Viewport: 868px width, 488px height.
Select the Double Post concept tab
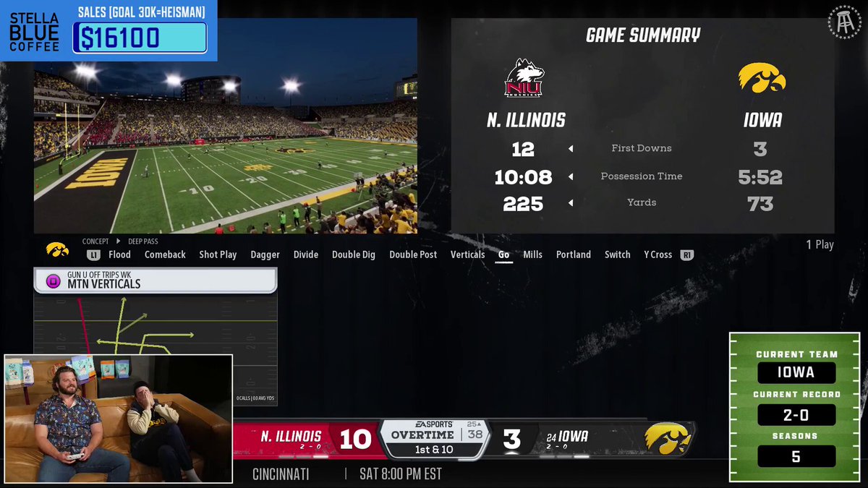413,254
